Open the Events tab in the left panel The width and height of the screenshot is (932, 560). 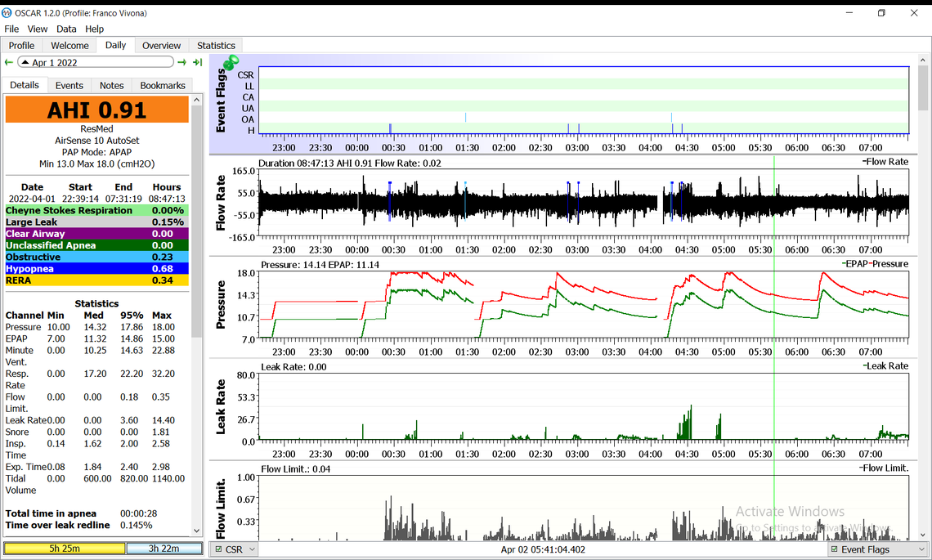point(69,86)
